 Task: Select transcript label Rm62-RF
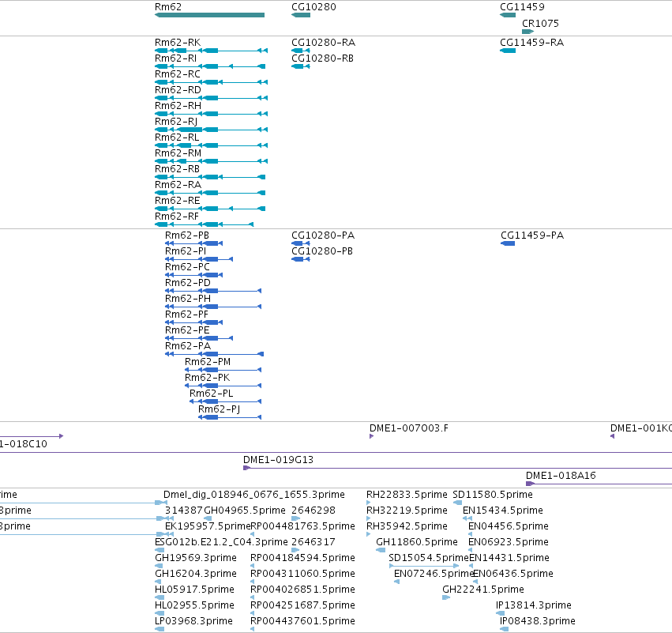[177, 217]
